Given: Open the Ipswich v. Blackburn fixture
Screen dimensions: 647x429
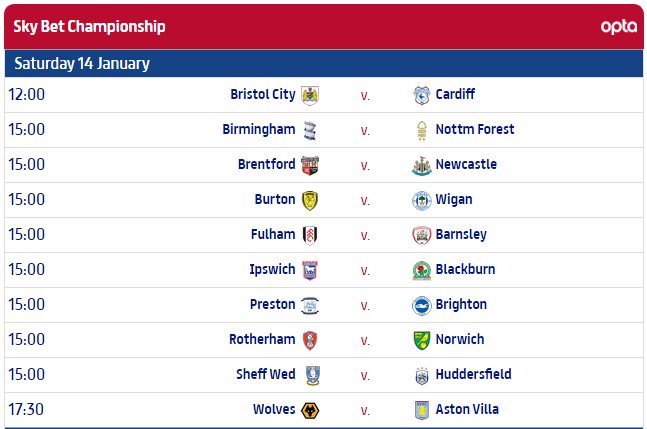Looking at the screenshot, I should (x=324, y=270).
